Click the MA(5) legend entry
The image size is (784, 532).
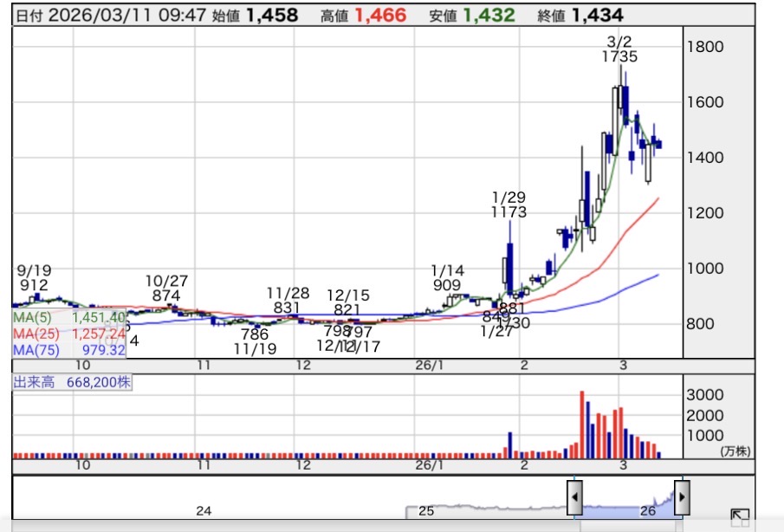69,318
